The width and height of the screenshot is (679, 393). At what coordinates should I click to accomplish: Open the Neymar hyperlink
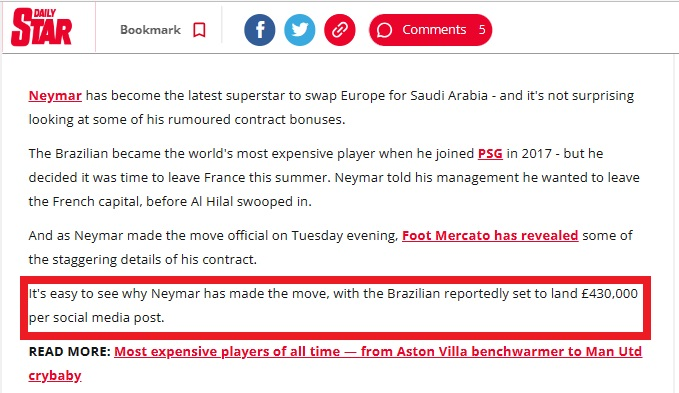[55, 96]
